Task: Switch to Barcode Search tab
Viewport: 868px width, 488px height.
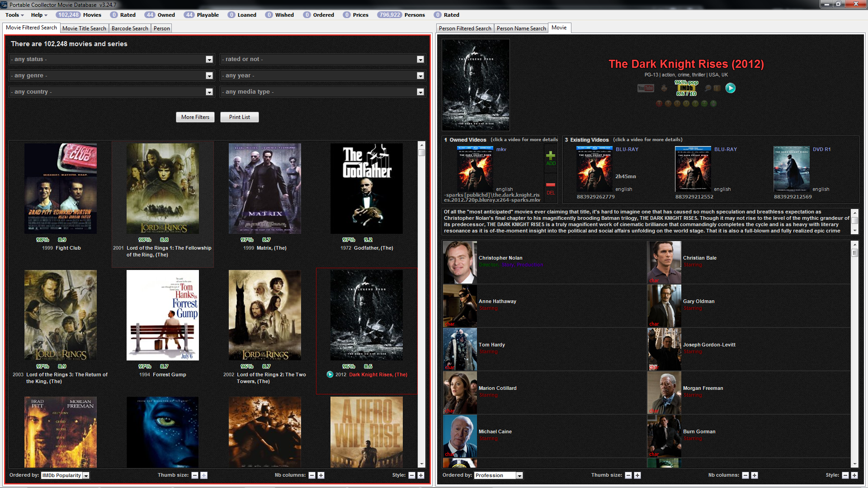Action: 130,28
